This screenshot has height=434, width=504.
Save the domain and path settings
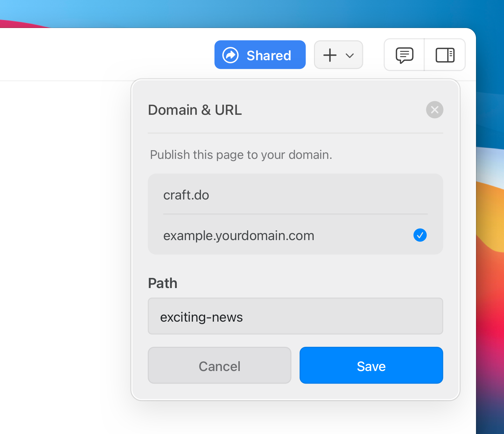(371, 365)
